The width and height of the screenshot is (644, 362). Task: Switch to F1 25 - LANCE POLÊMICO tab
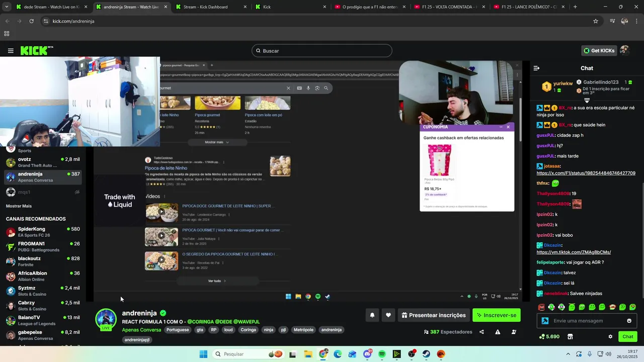pos(529,7)
